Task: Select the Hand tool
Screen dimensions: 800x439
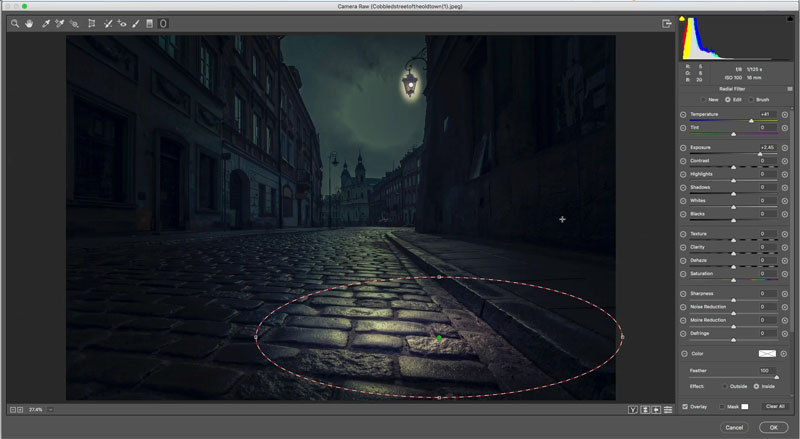Action: coord(29,23)
